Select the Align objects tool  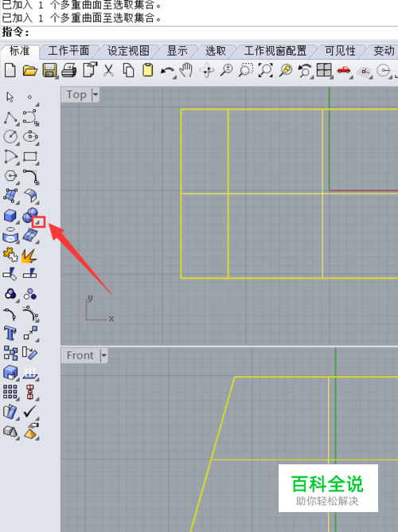coord(30,392)
